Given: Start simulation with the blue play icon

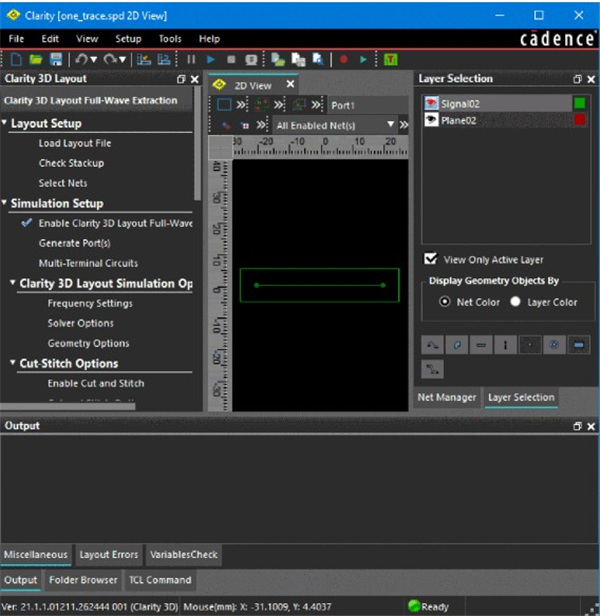Looking at the screenshot, I should [211, 60].
